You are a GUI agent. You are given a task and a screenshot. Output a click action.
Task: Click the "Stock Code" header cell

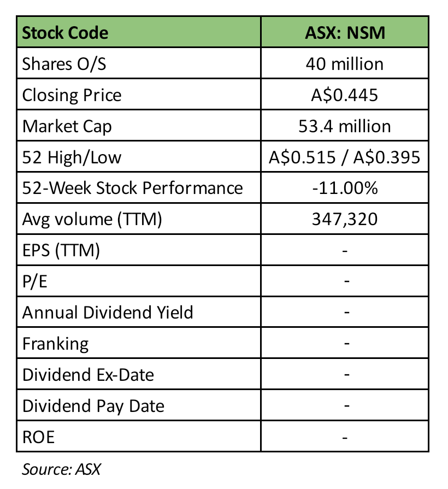[x=65, y=33]
